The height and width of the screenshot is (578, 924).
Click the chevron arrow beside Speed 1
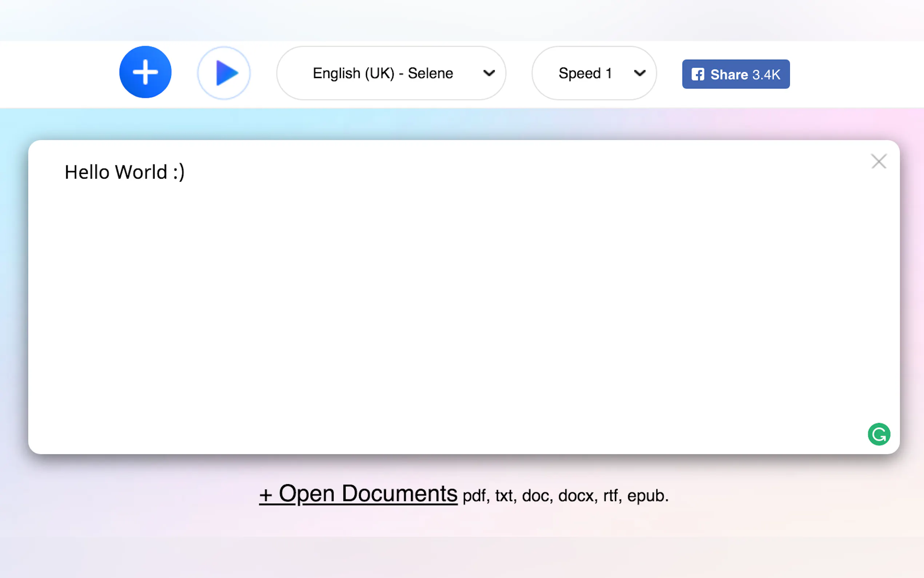coord(640,73)
